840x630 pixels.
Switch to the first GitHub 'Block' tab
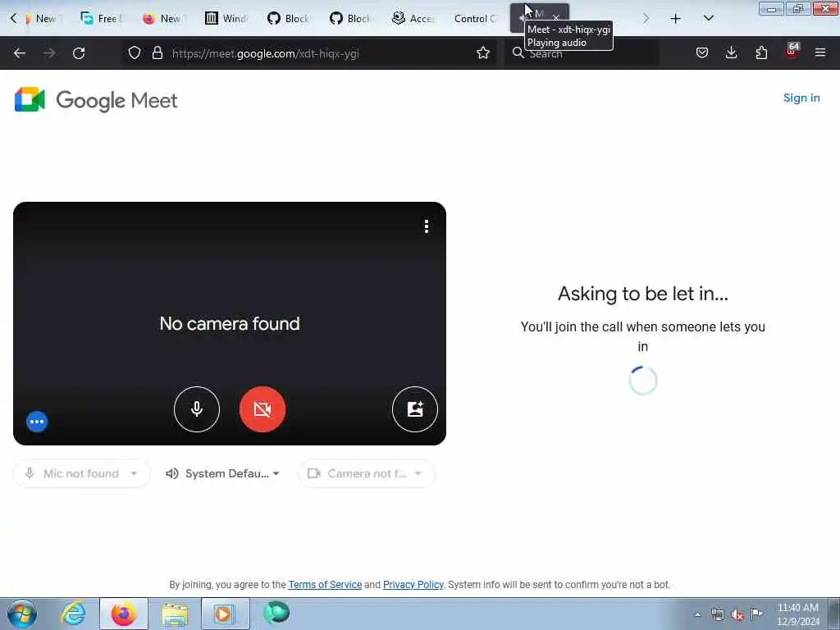[289, 19]
